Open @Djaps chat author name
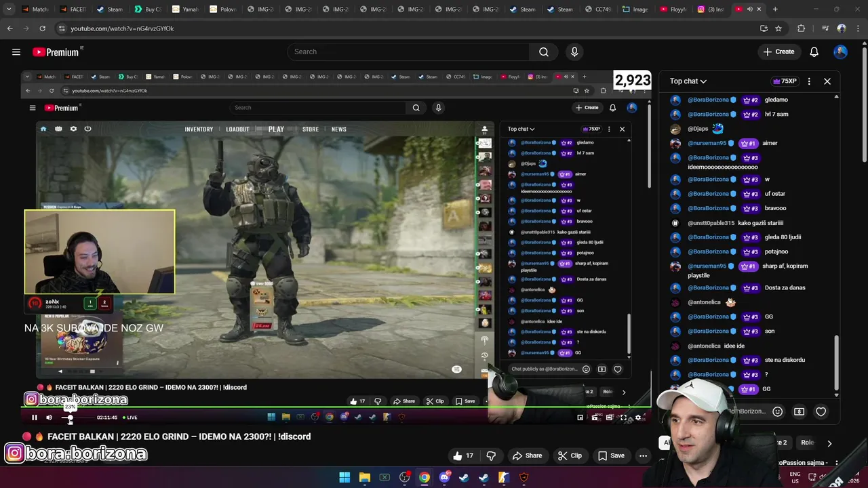 point(698,129)
